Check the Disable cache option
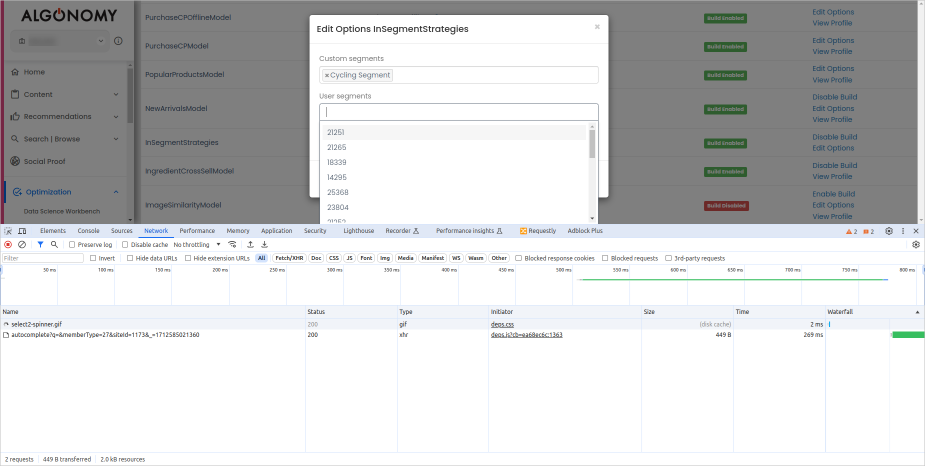 tap(125, 244)
